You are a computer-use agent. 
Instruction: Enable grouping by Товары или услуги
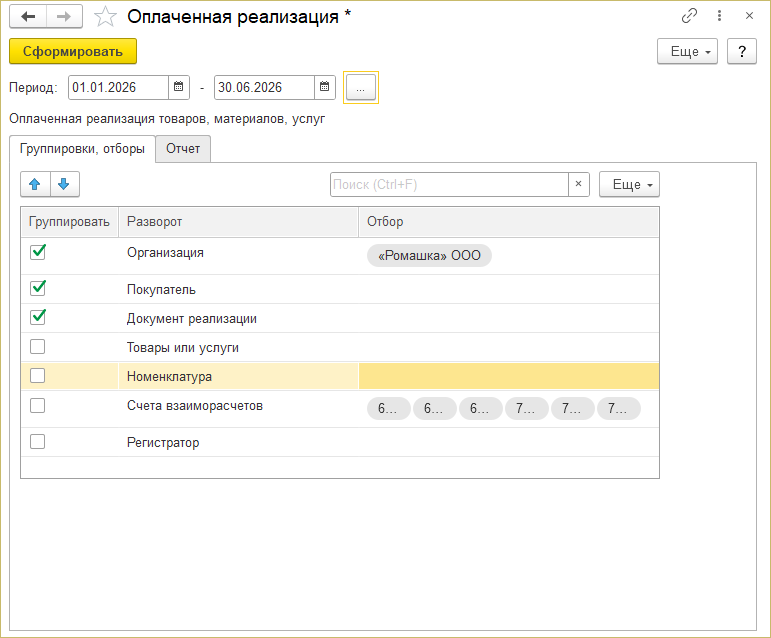(37, 347)
